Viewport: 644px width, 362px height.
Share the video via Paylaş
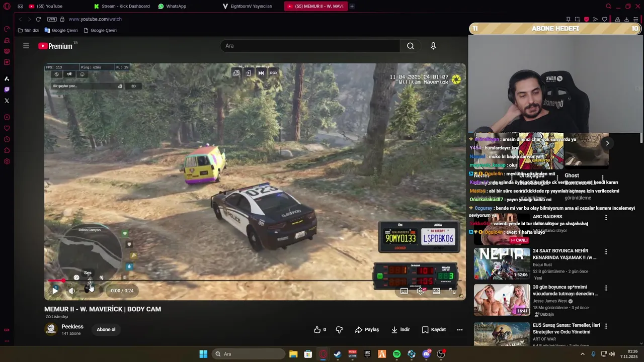pyautogui.click(x=367, y=330)
